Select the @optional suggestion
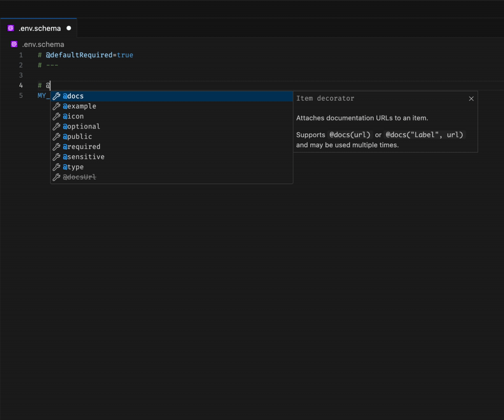This screenshot has height=420, width=504. click(172, 127)
